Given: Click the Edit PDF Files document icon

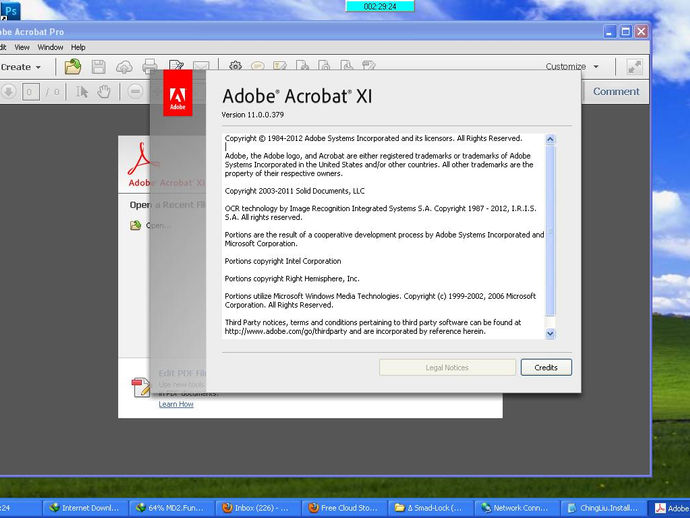Looking at the screenshot, I should pyautogui.click(x=141, y=387).
